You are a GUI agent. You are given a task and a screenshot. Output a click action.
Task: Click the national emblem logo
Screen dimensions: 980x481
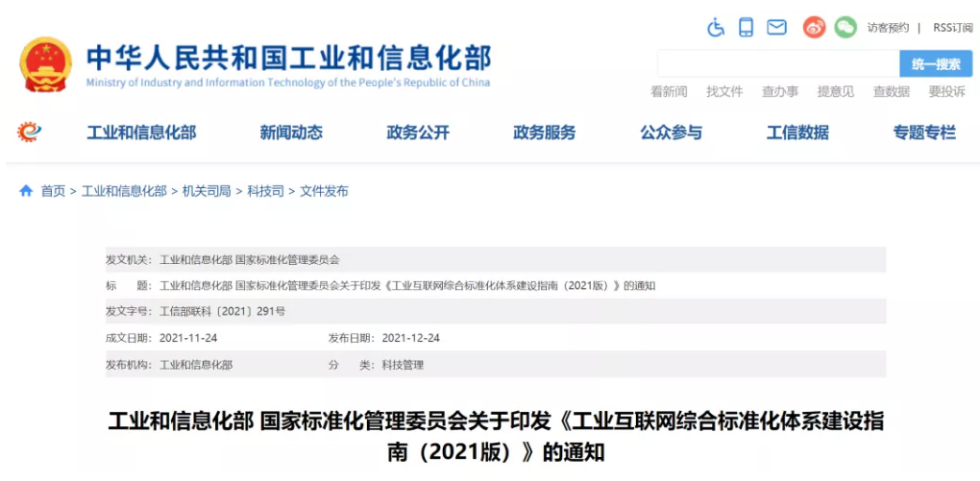(46, 64)
